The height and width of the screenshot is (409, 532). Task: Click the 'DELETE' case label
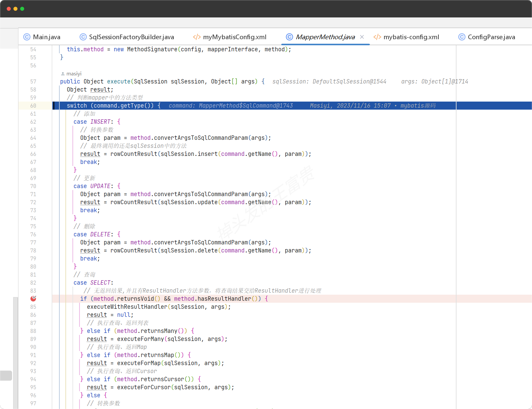pos(100,234)
